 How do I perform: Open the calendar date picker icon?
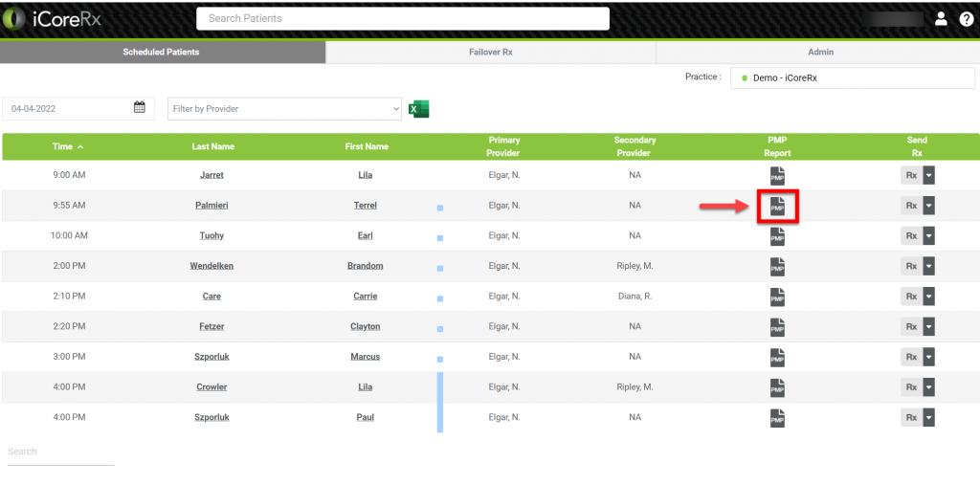140,107
